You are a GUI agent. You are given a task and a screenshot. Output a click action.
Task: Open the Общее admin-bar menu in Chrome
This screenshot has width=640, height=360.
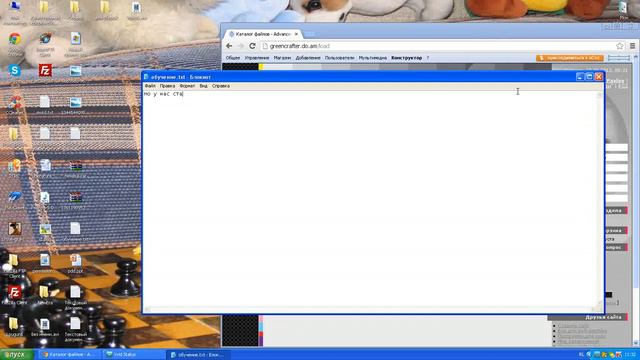(x=233, y=58)
